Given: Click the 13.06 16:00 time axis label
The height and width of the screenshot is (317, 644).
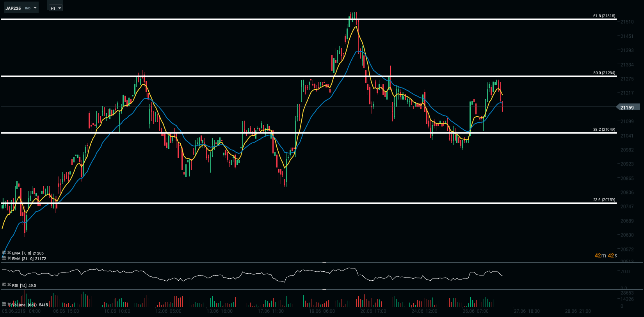Looking at the screenshot, I should [219, 312].
